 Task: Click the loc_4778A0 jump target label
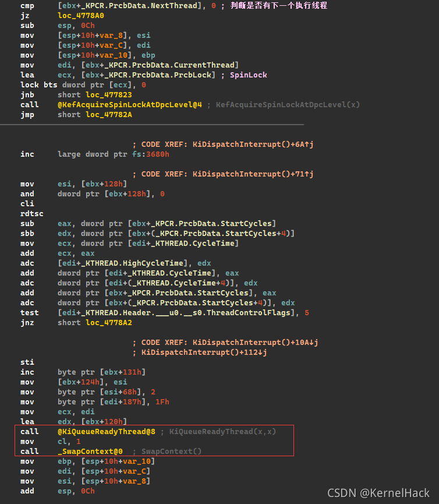(x=81, y=15)
